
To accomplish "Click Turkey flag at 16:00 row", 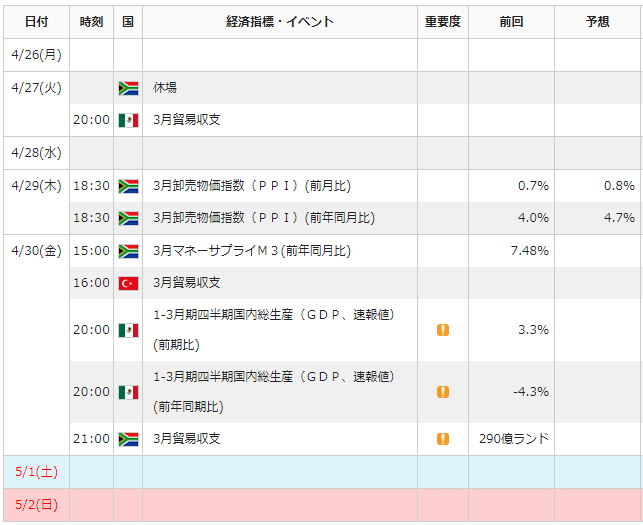I will click(x=128, y=283).
